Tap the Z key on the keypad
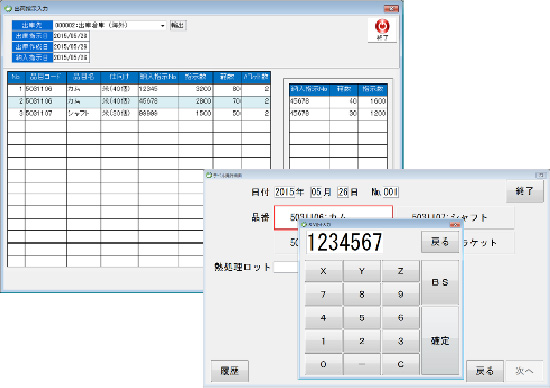The width and height of the screenshot is (550, 388). point(400,271)
